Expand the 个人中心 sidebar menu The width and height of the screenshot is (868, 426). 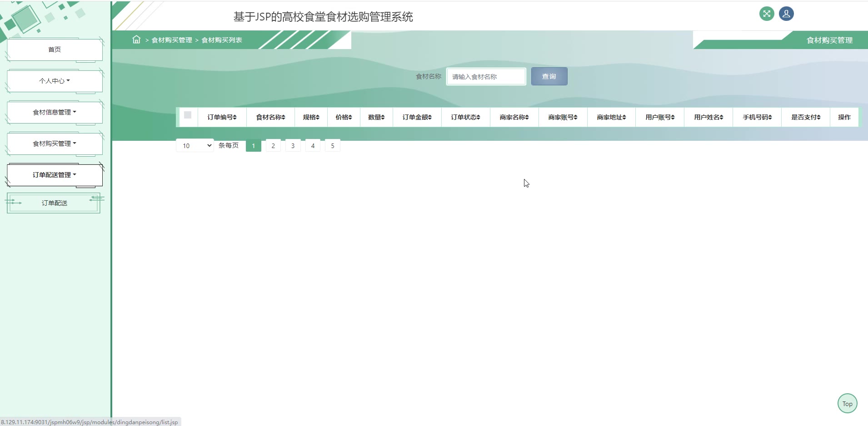(x=55, y=81)
